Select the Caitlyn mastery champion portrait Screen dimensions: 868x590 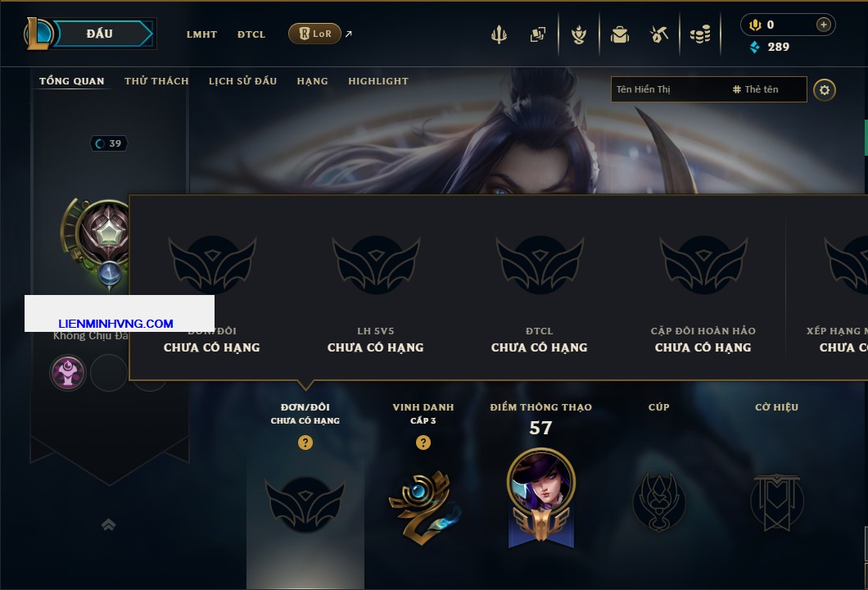click(540, 481)
